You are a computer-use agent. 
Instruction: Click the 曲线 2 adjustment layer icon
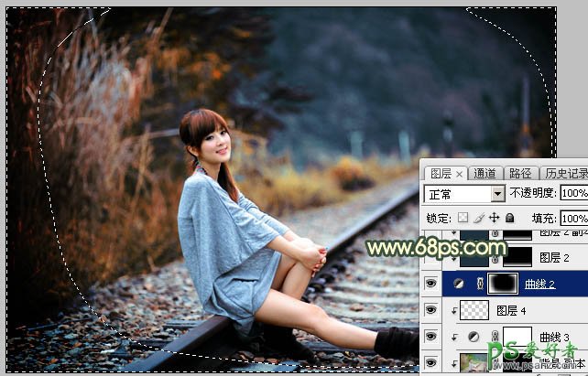(x=458, y=285)
